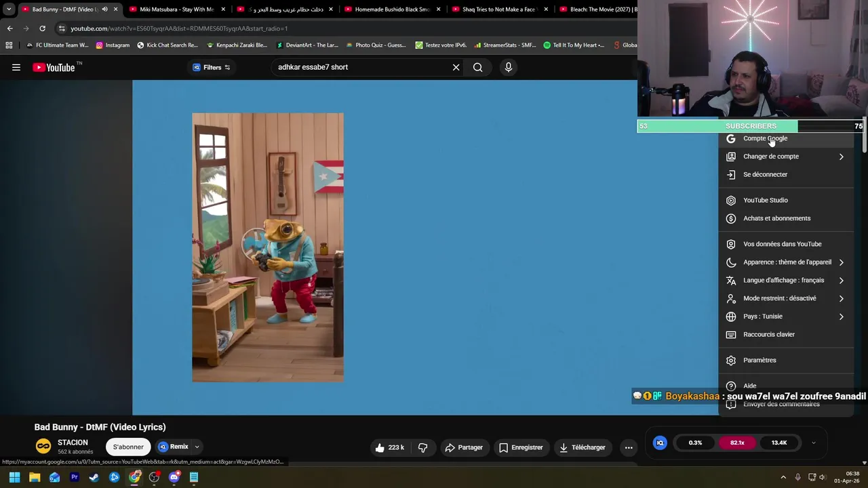Open Vos données dans YouTube

(786, 244)
